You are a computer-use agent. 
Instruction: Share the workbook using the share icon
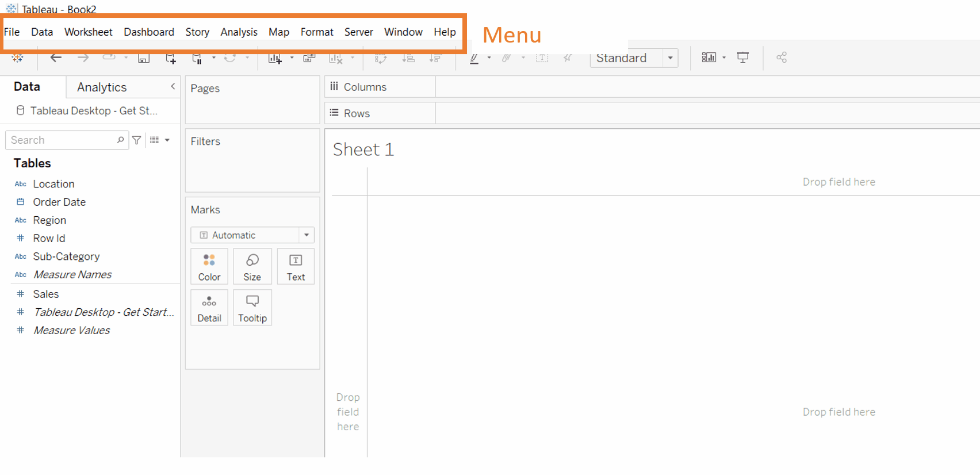(x=782, y=58)
